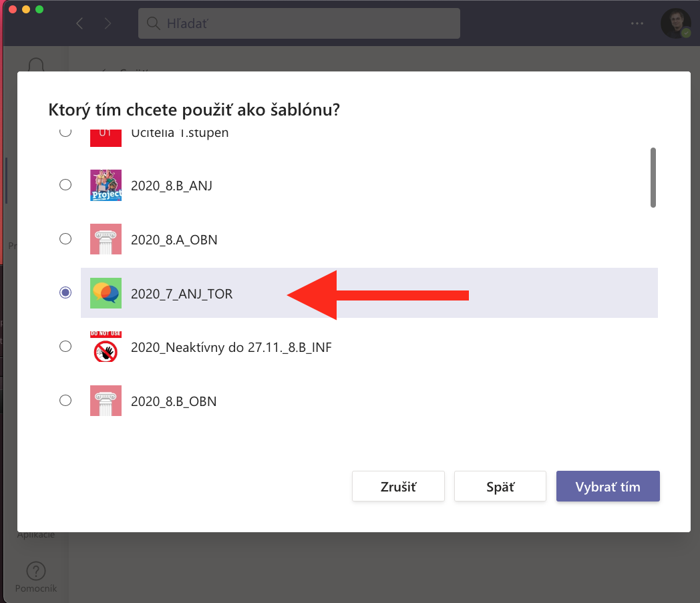Click the 2020_8.B_ANJ Project team icon
The width and height of the screenshot is (700, 603).
[x=106, y=185]
